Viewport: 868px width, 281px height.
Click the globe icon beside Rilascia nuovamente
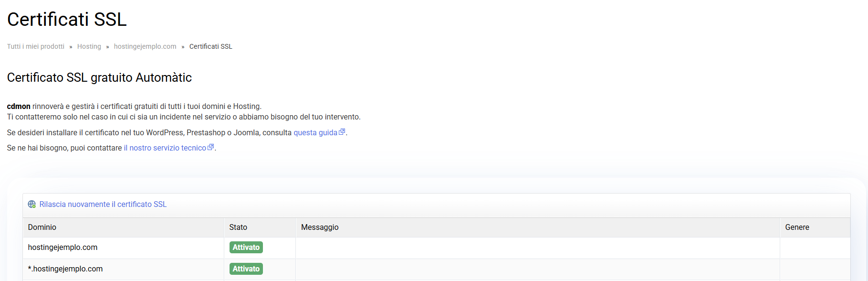pyautogui.click(x=32, y=205)
